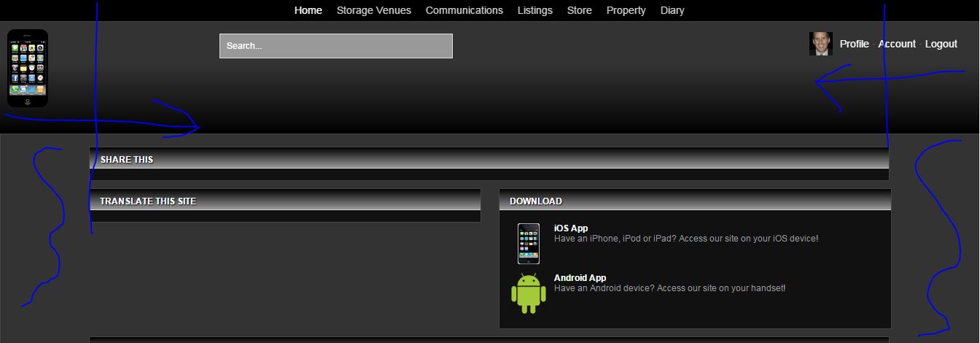Open the Account link
Screen dimensions: 980x343
point(897,44)
